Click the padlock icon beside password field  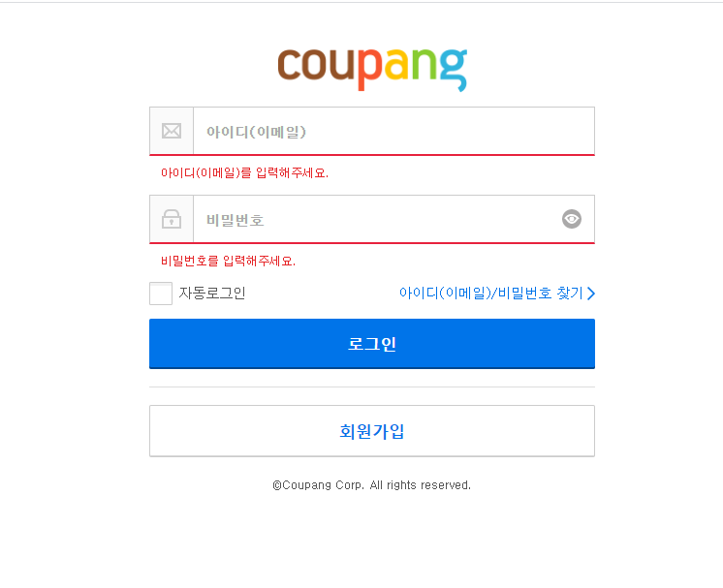(x=172, y=219)
